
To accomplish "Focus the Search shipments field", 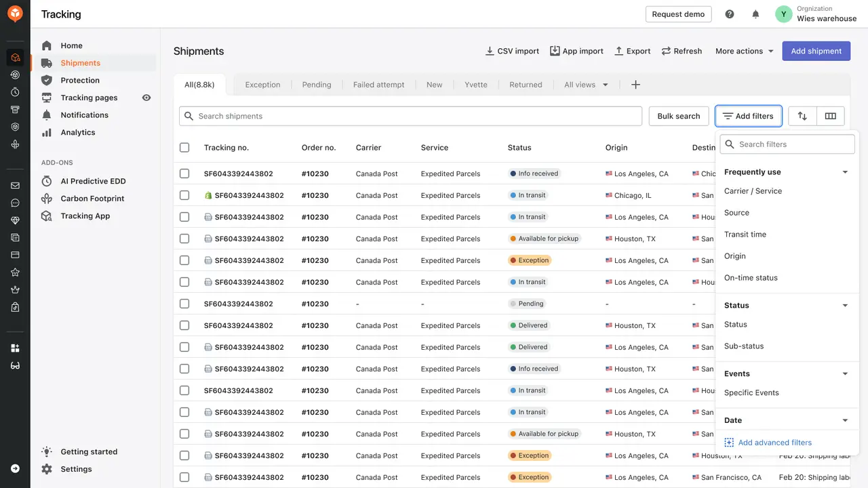I will (x=410, y=116).
